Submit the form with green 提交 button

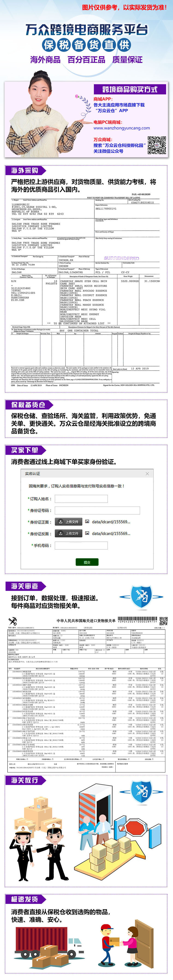click(x=87, y=562)
